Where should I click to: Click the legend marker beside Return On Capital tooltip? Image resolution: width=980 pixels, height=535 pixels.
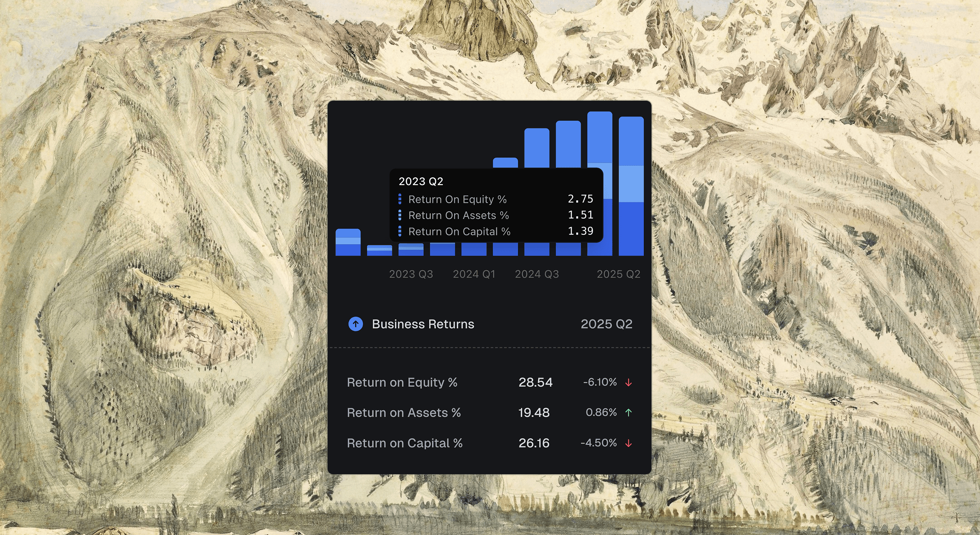400,231
